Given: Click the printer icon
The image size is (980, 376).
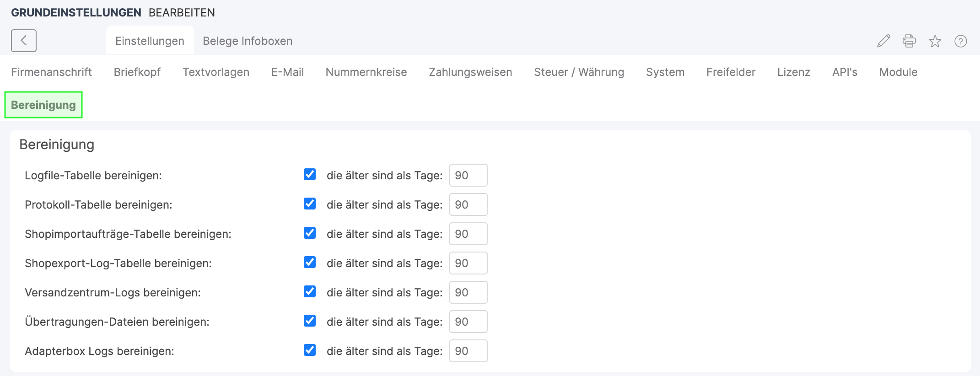Looking at the screenshot, I should (909, 41).
